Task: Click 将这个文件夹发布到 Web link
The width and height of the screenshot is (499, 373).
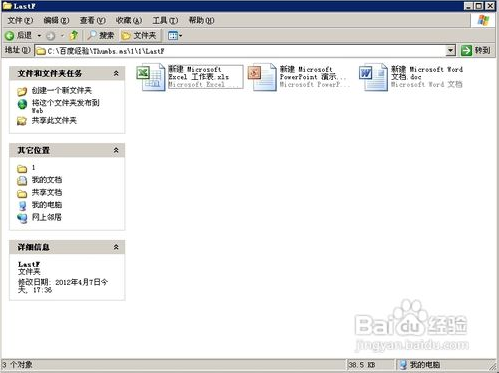Action: [65, 106]
